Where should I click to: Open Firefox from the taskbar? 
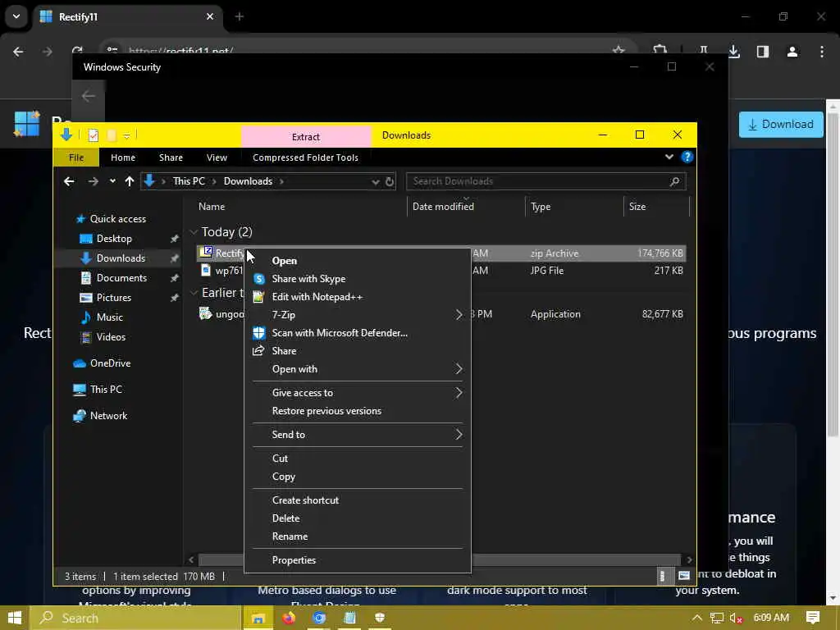pos(289,619)
